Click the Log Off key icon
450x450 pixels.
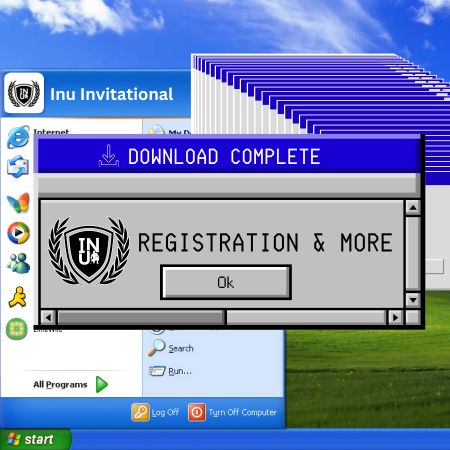(140, 412)
